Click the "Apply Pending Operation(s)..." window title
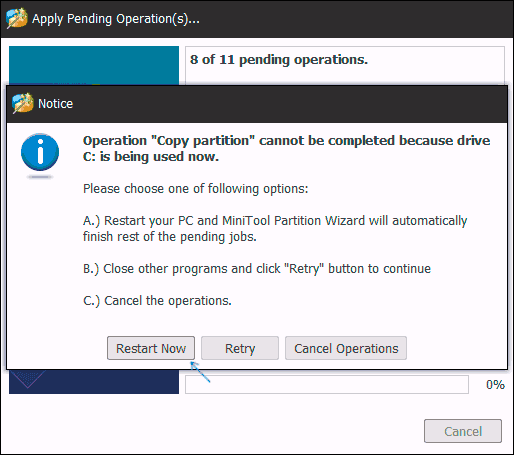The height and width of the screenshot is (455, 514). [x=116, y=19]
